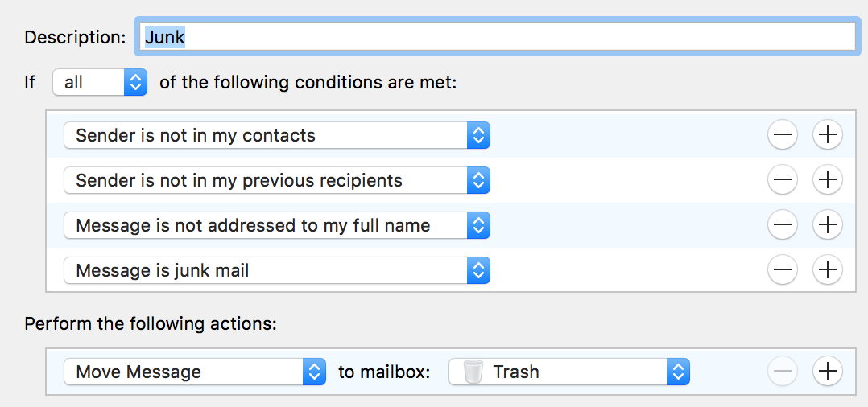
Task: Click the disabled minus button in the actions row
Action: (783, 372)
